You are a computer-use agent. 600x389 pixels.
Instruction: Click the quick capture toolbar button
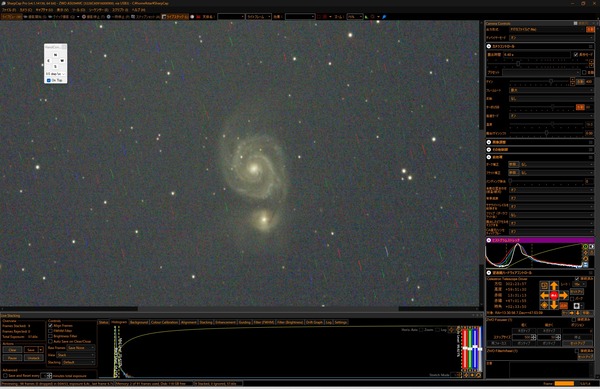pos(62,17)
